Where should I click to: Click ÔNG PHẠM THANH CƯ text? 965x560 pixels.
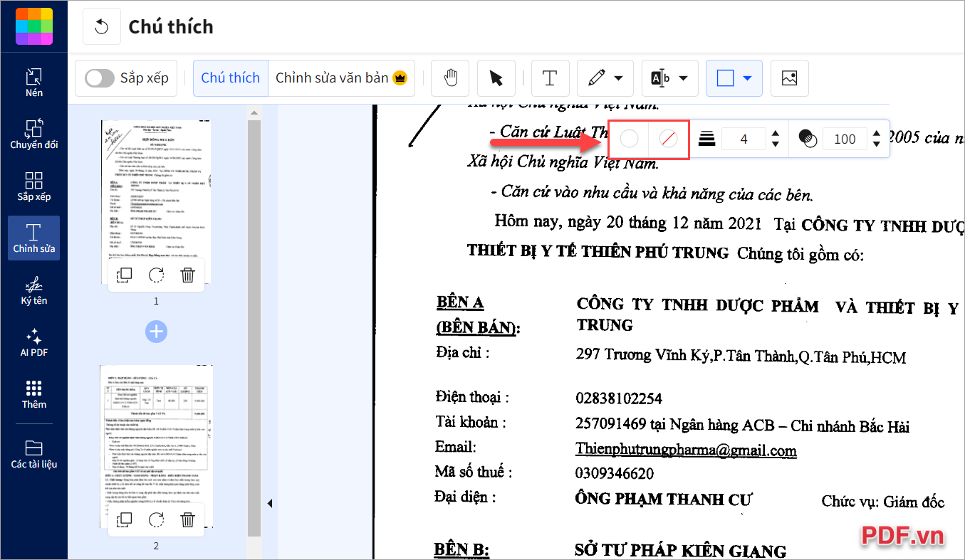[x=663, y=499]
